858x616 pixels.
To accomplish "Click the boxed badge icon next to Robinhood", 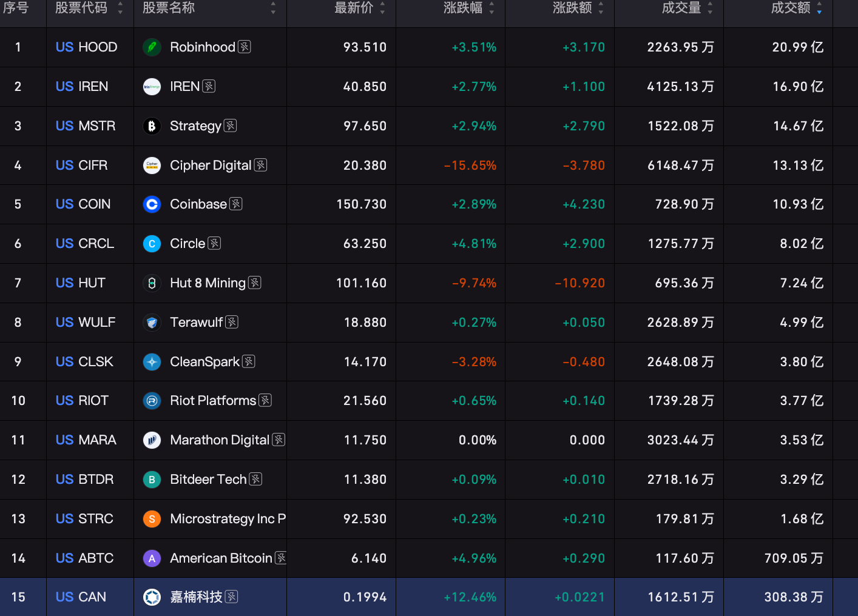I will coord(245,47).
